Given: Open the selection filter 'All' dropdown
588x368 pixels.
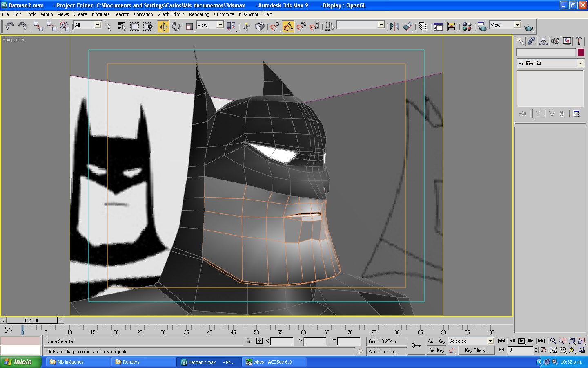Looking at the screenshot, I should [x=98, y=25].
